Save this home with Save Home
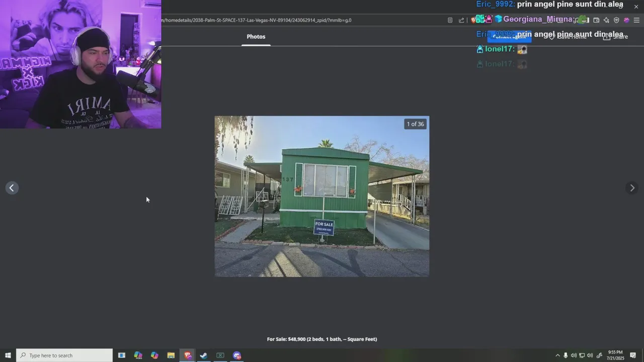The height and width of the screenshot is (362, 644). 567,37
